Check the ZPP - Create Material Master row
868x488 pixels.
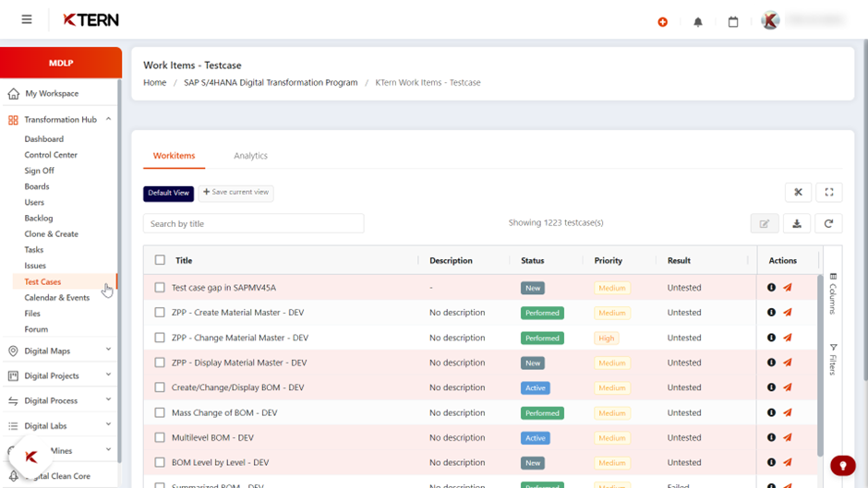(160, 313)
